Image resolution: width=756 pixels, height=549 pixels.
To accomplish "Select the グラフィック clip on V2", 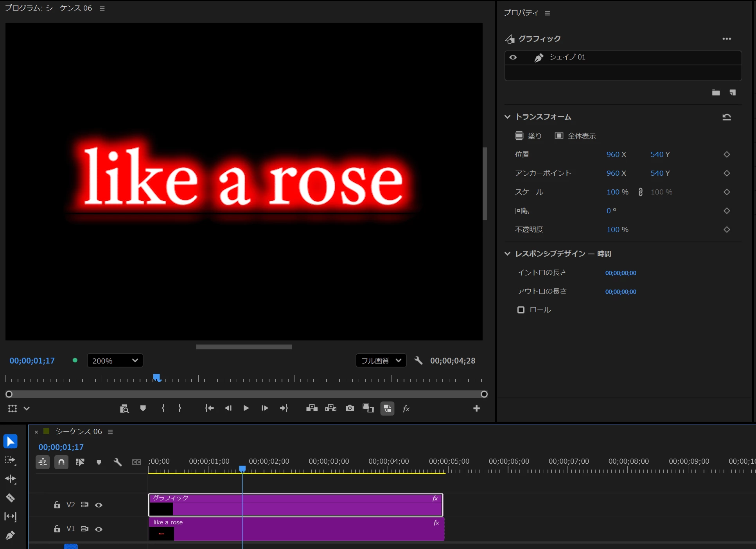I will click(x=296, y=505).
